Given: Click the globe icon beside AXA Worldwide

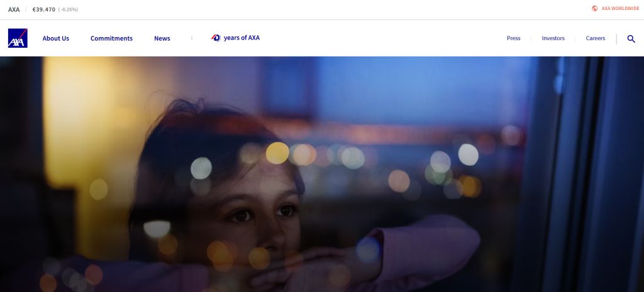Looking at the screenshot, I should pos(595,8).
